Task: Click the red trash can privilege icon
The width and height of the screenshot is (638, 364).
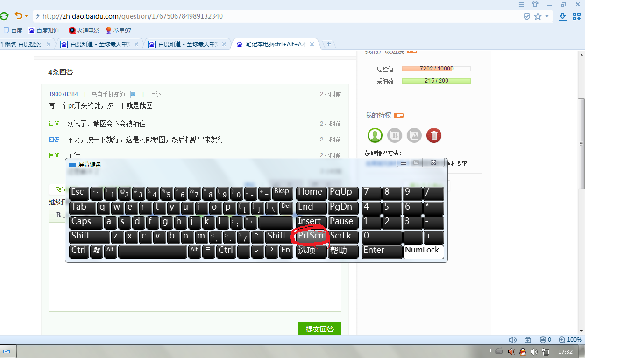Action: [x=434, y=135]
